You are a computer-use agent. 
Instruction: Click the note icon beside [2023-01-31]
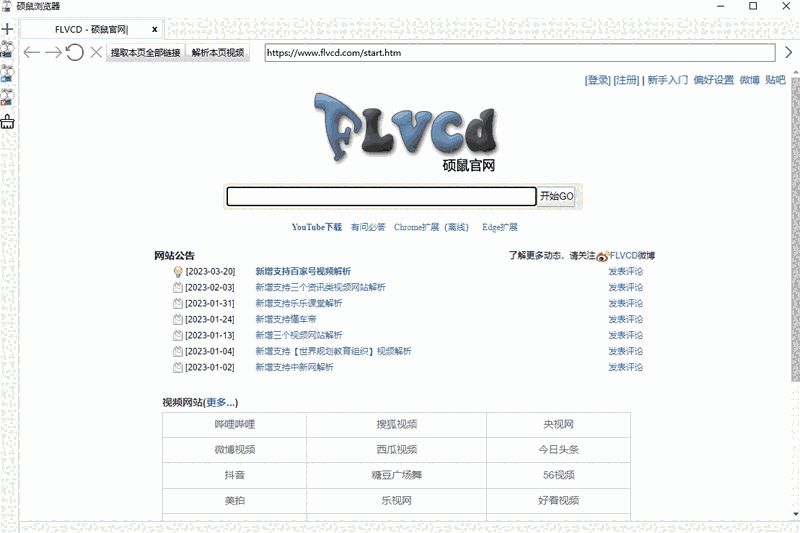pyautogui.click(x=178, y=303)
